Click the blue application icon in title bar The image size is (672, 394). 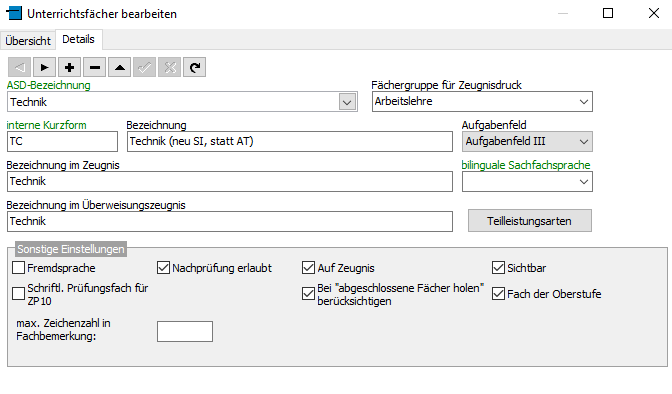click(x=14, y=13)
